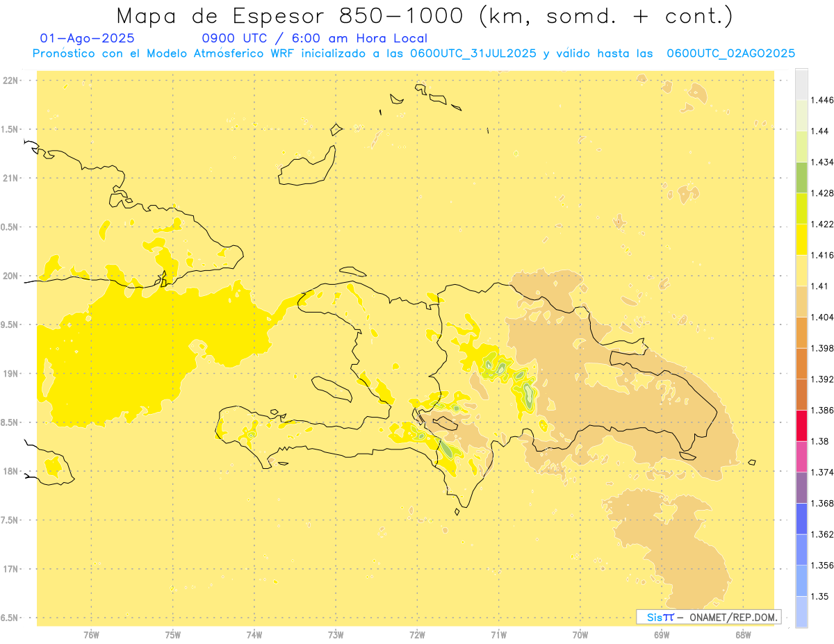Click the 'SisTT - ONAMET/REP.DOM.' credit box
The width and height of the screenshot is (834, 644).
[708, 617]
